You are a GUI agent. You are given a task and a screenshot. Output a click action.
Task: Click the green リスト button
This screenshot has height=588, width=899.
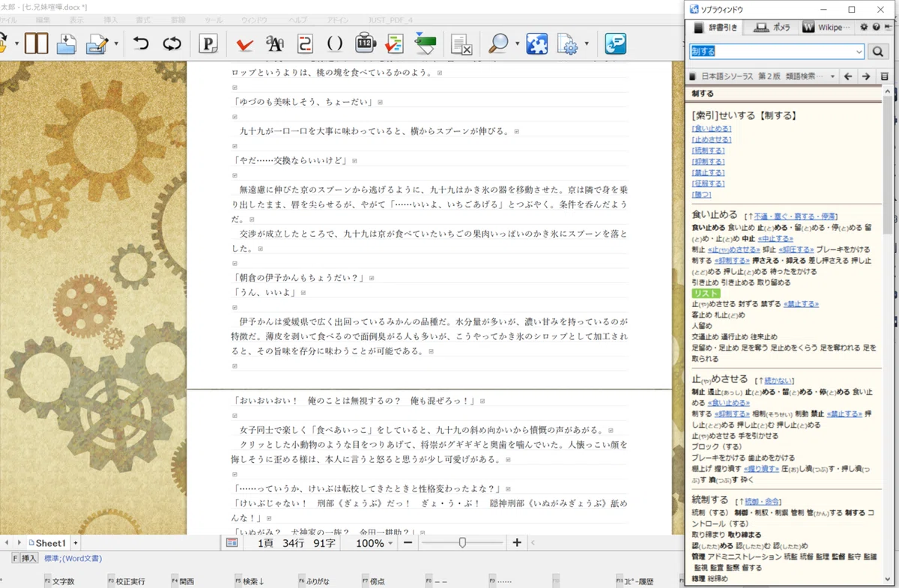706,294
